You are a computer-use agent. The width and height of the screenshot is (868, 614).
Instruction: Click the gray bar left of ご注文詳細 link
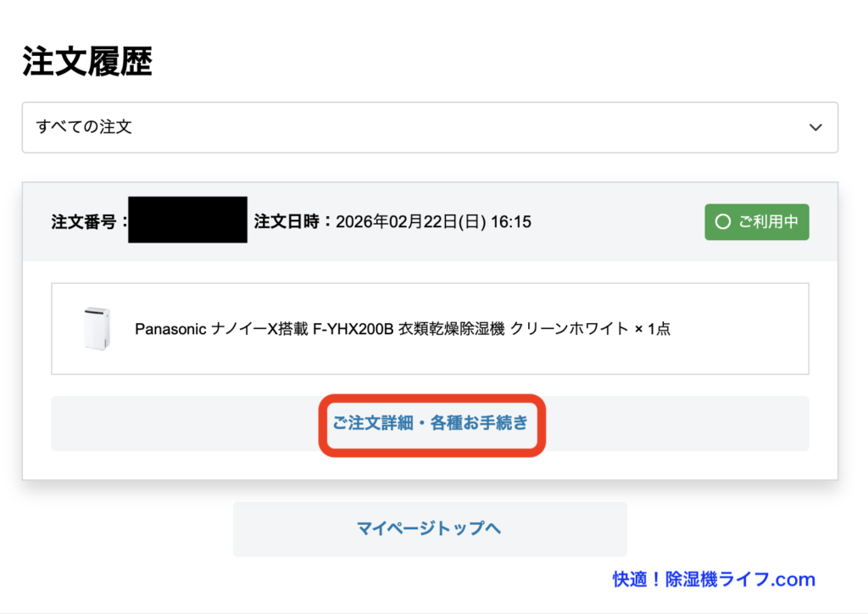pyautogui.click(x=182, y=423)
